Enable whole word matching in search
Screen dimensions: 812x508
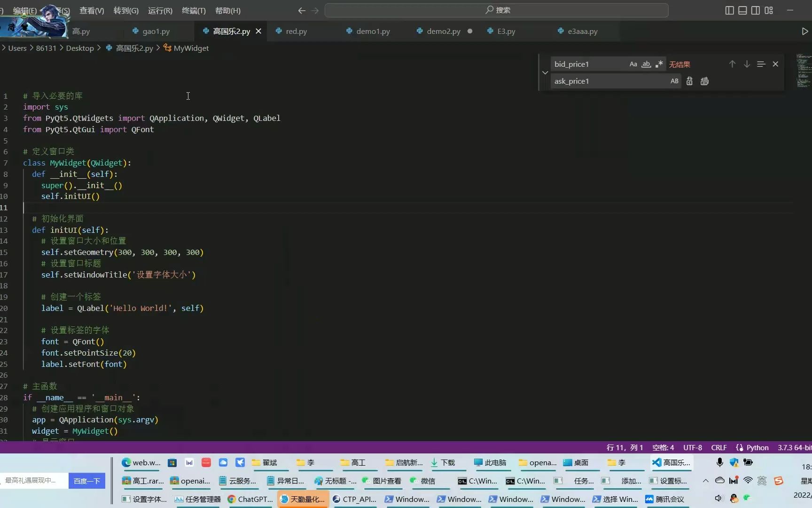coord(646,64)
